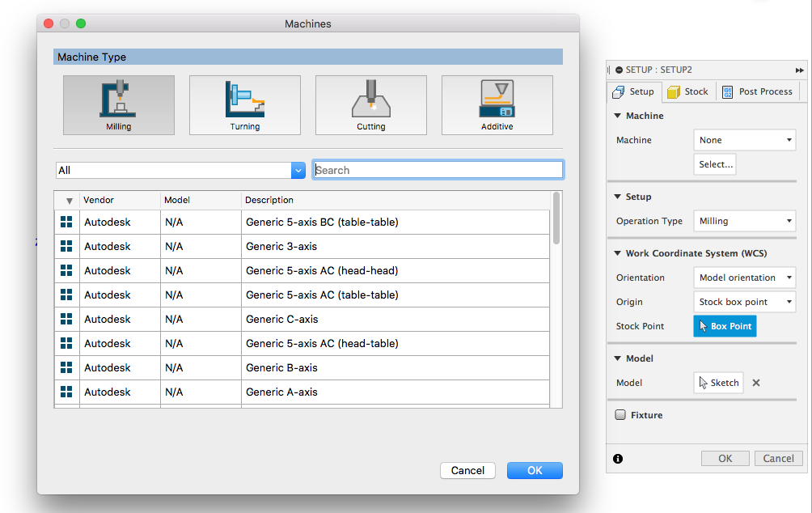Image resolution: width=812 pixels, height=513 pixels.
Task: Open the Origin Stock box point dropdown
Action: coord(745,302)
